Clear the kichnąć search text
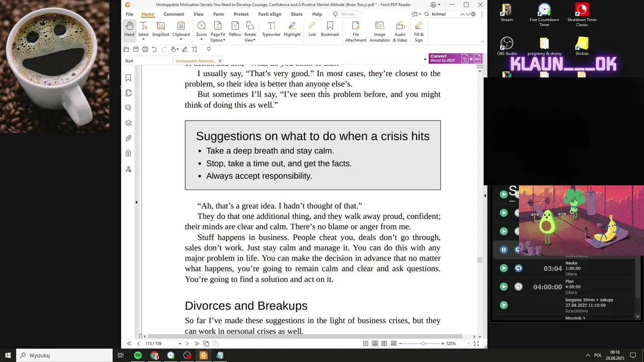 pyautogui.click(x=473, y=14)
